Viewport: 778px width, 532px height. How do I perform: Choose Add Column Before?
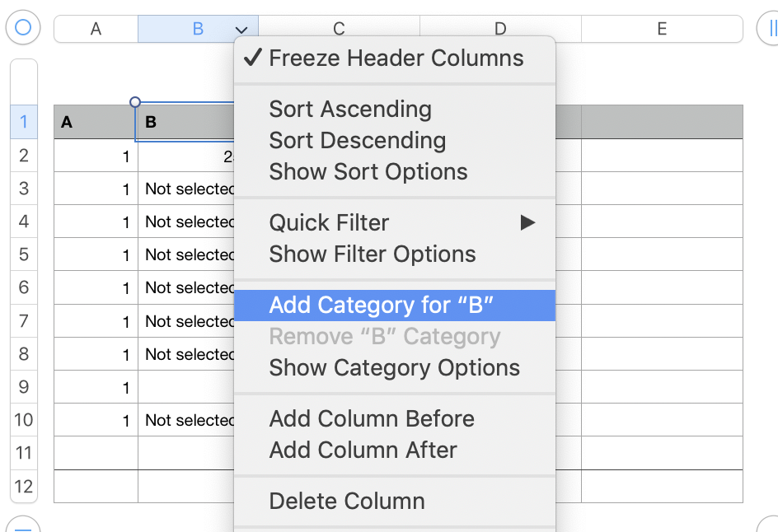[372, 419]
